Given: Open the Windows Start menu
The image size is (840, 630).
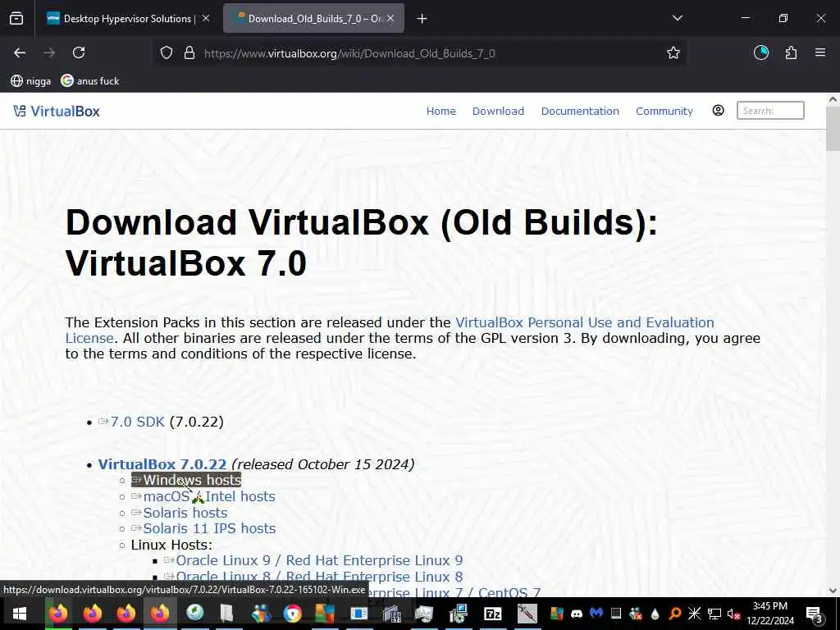Looking at the screenshot, I should click(x=20, y=614).
